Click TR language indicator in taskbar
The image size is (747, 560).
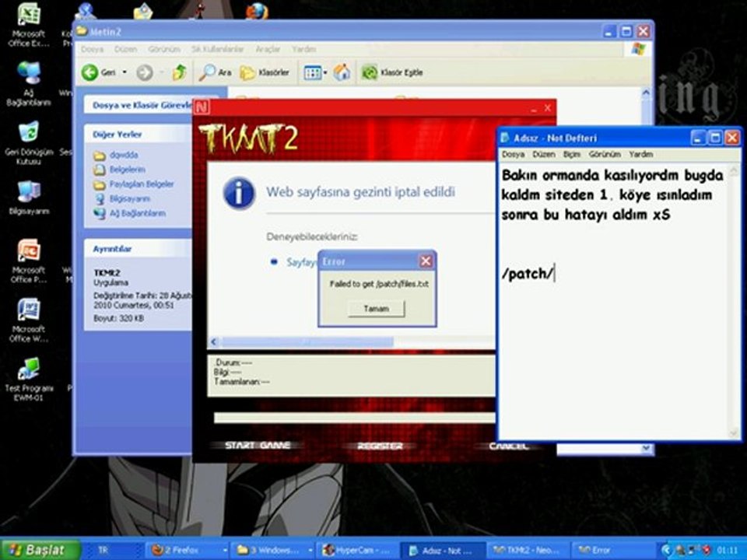(103, 550)
